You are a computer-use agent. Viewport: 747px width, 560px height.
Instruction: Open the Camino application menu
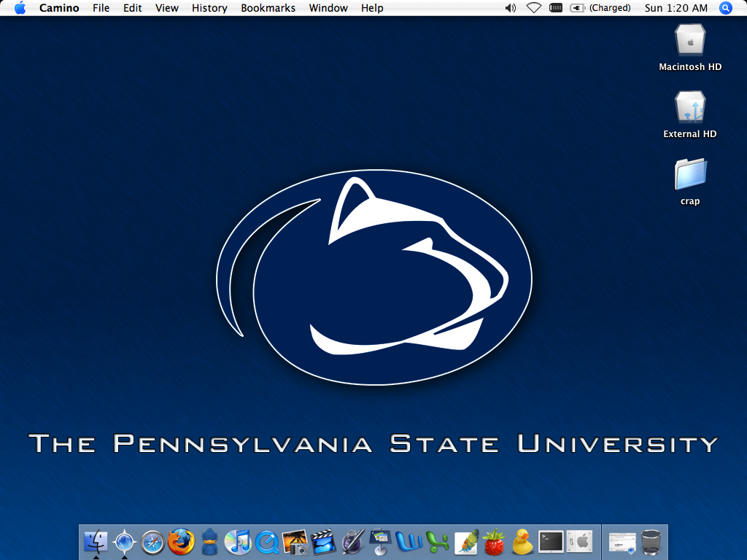pos(59,8)
